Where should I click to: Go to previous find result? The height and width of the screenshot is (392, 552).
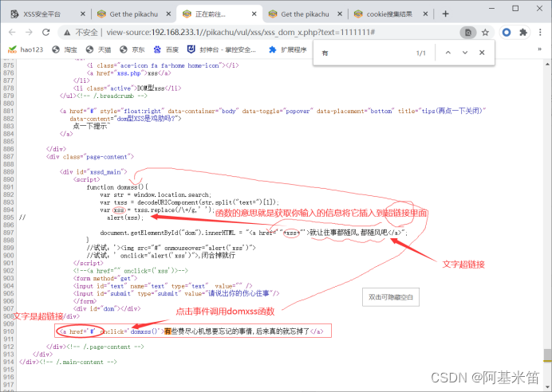pyautogui.click(x=448, y=53)
